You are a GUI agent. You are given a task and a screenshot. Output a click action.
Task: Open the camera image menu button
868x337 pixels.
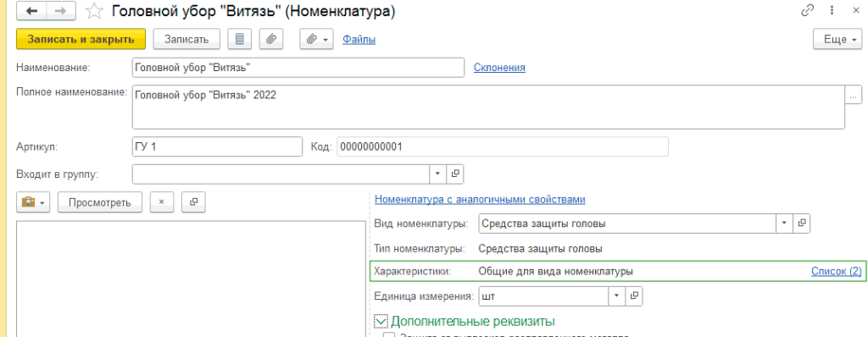pyautogui.click(x=34, y=202)
